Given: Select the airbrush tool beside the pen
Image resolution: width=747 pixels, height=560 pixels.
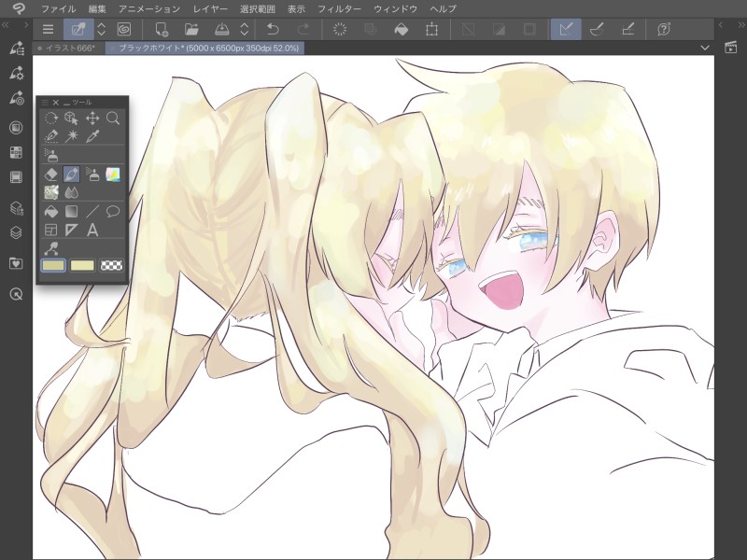Looking at the screenshot, I should [x=92, y=175].
